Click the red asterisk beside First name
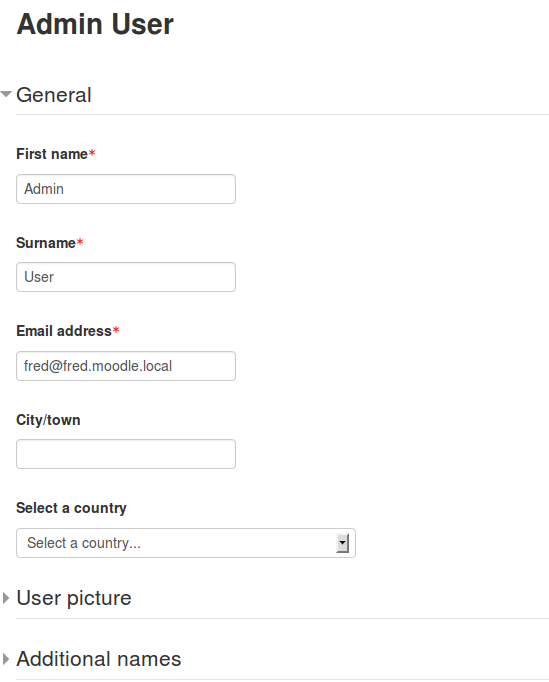 (92, 153)
